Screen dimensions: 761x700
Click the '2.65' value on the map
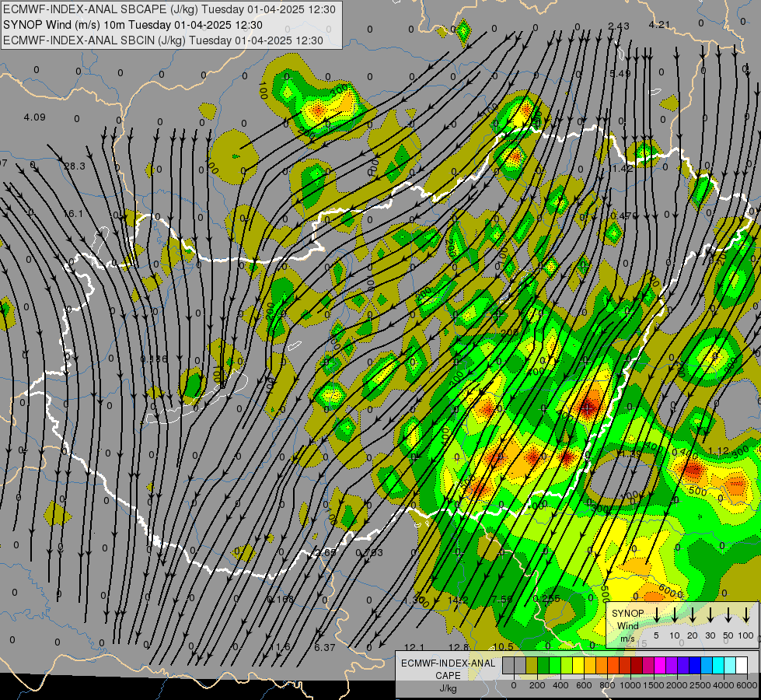click(x=326, y=552)
